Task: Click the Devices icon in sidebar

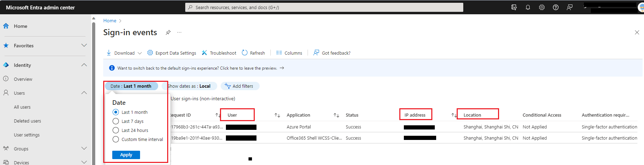Action: (6, 162)
